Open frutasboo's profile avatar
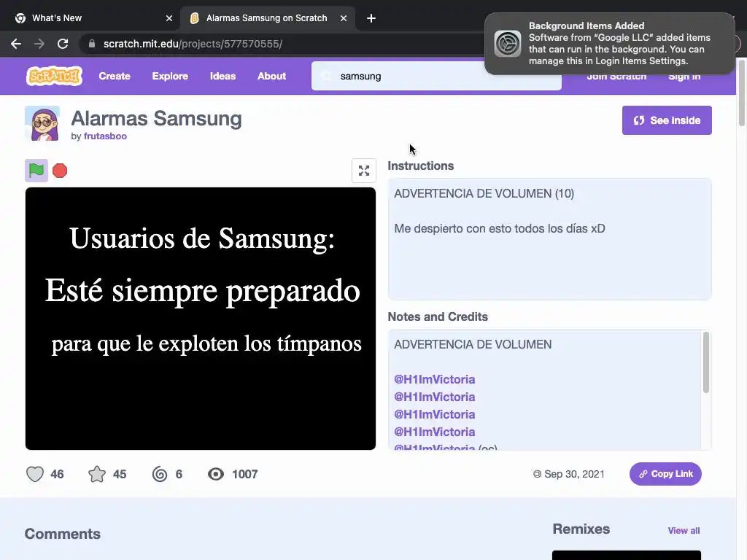 [x=42, y=123]
